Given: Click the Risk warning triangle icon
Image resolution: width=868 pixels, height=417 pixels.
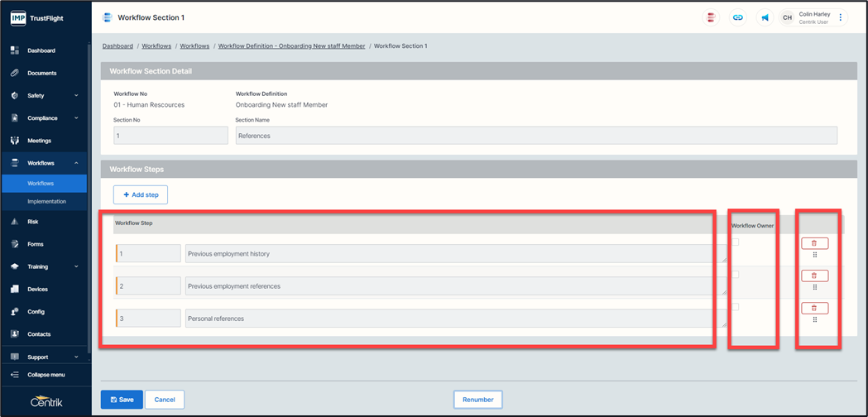Looking at the screenshot, I should tap(15, 222).
